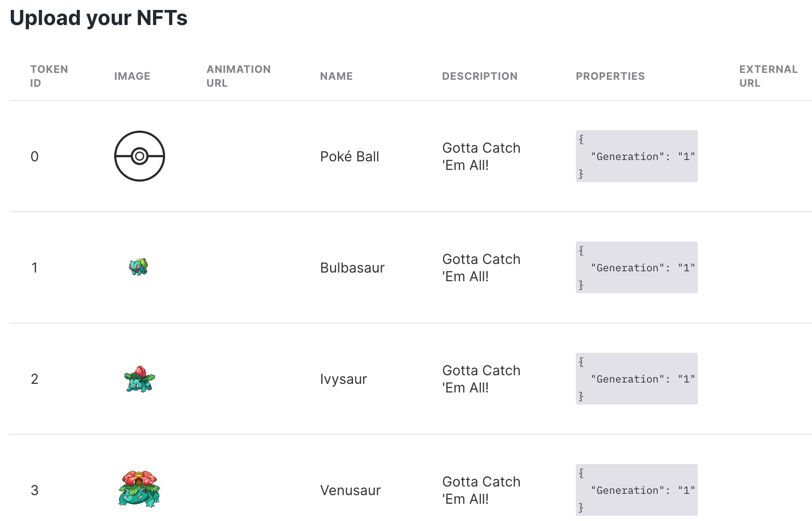This screenshot has width=812, height=521.
Task: Click the Venusaur name text
Action: point(350,490)
